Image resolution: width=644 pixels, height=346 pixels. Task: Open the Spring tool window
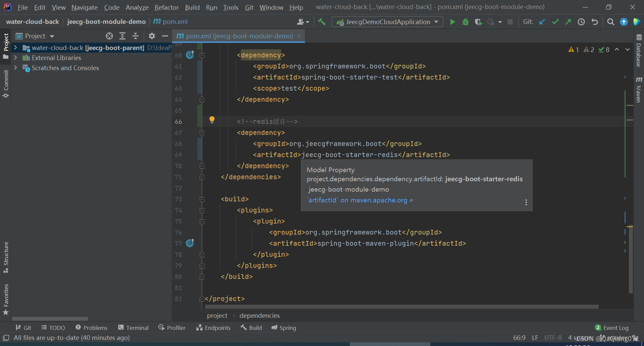point(283,328)
